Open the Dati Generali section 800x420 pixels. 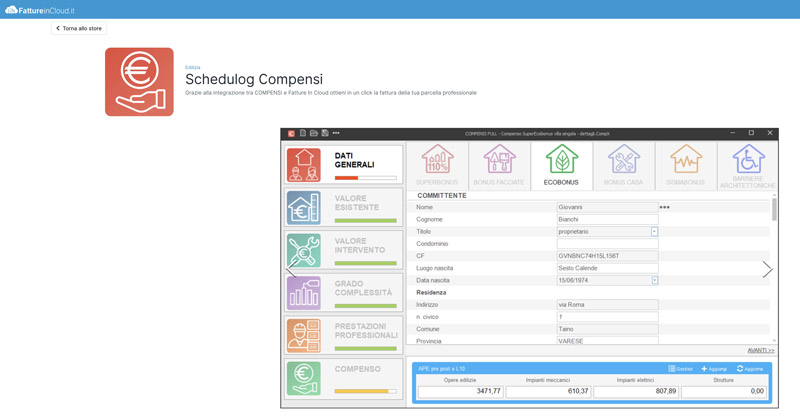(x=343, y=165)
